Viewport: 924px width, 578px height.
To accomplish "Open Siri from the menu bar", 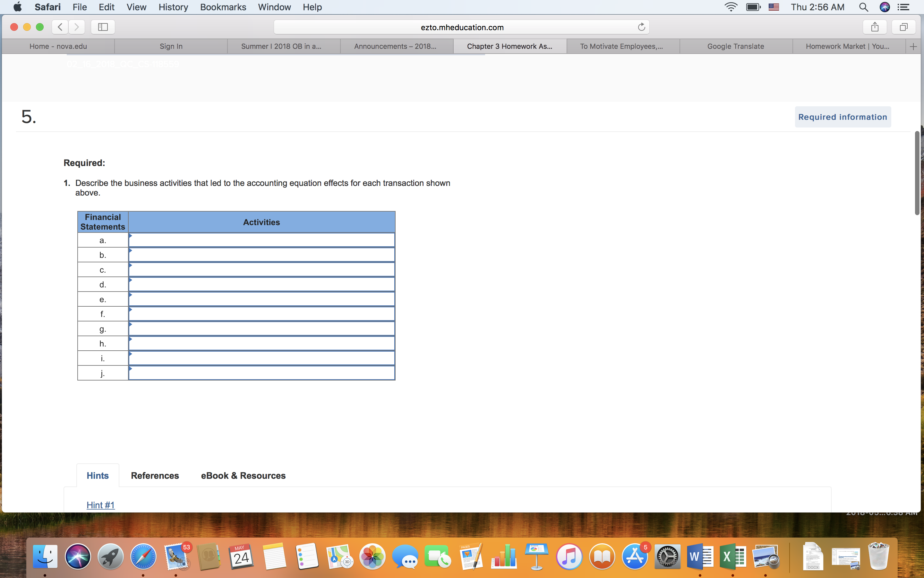I will point(885,7).
